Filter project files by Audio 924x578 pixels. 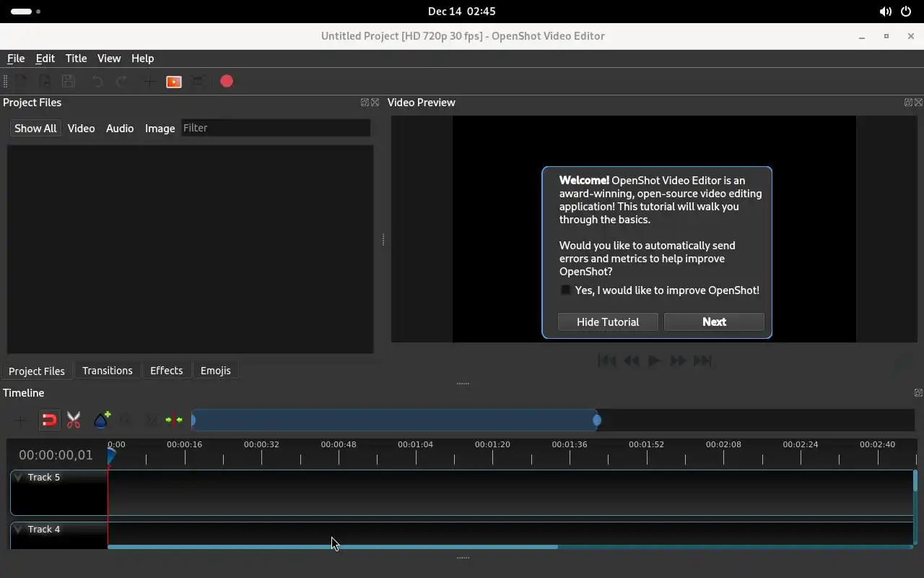[x=120, y=129]
